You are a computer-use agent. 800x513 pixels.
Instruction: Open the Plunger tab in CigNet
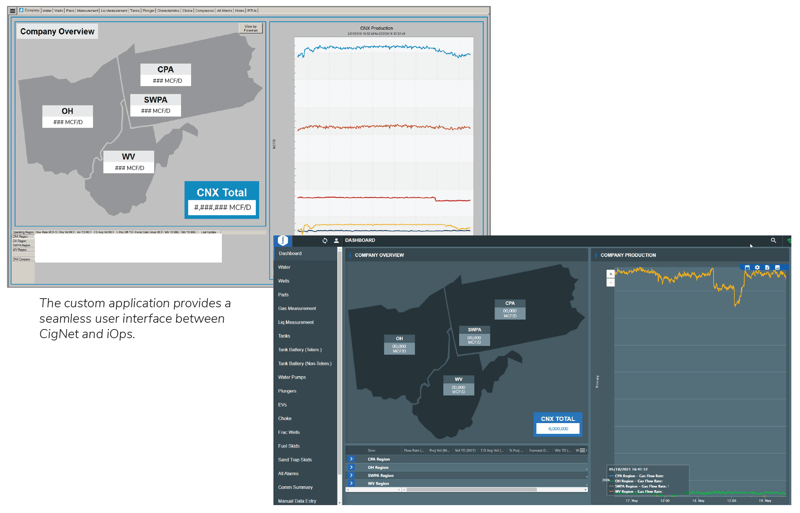pos(148,10)
